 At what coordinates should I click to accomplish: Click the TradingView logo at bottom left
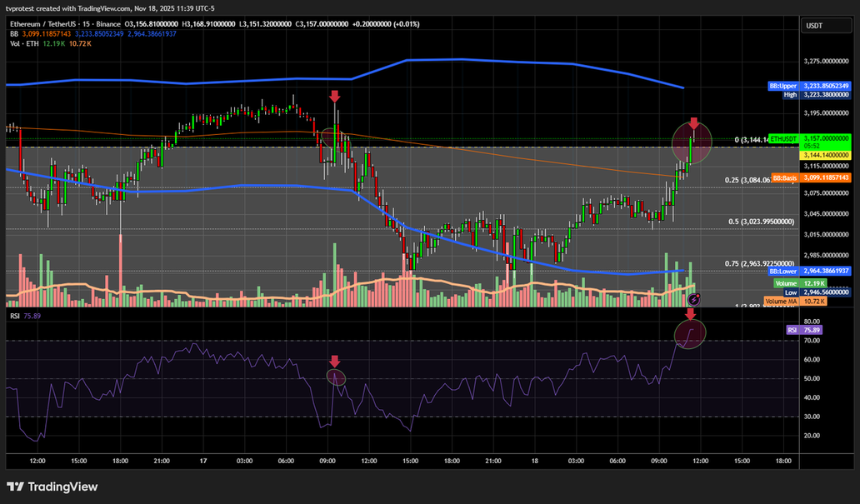coord(52,487)
